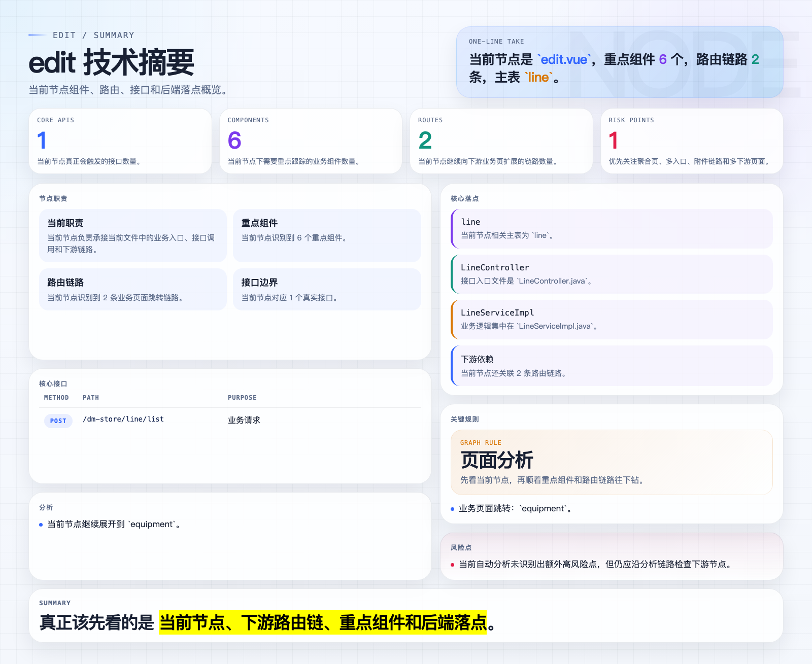Click the '当前职责' responsibility card
This screenshot has width=812, height=664.
[x=133, y=235]
